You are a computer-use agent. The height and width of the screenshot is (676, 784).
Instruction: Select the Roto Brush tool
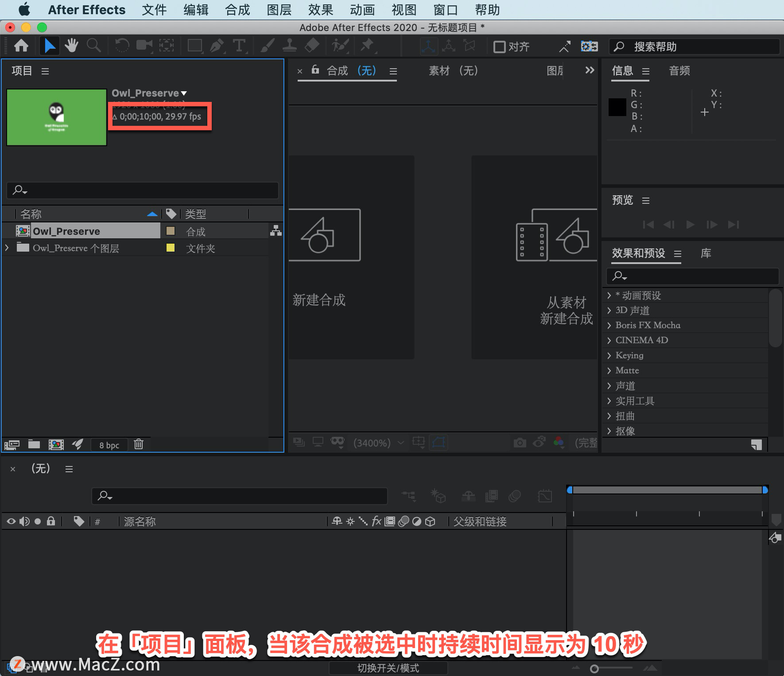pyautogui.click(x=341, y=46)
